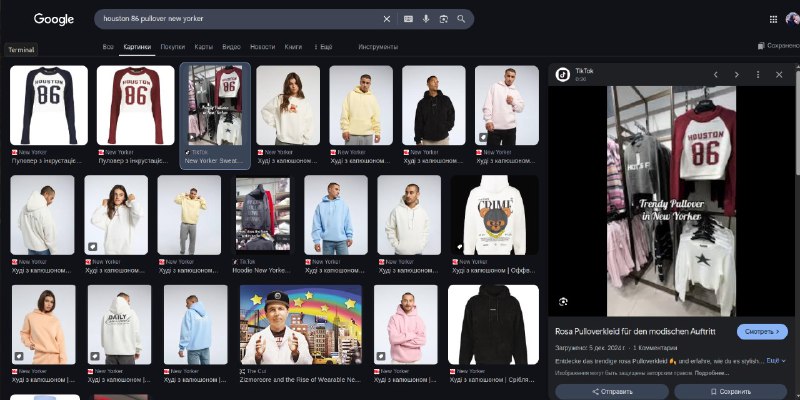Open DAILY back-print white hoodie thumbnail
The width and height of the screenshot is (800, 400).
119,324
